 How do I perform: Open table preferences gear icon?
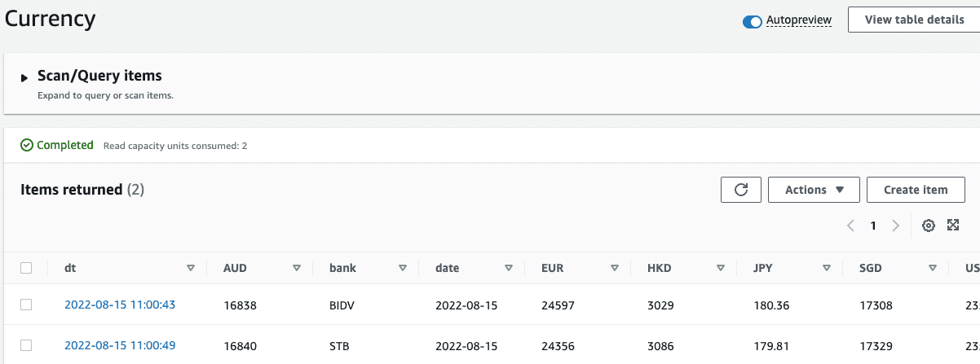(928, 226)
